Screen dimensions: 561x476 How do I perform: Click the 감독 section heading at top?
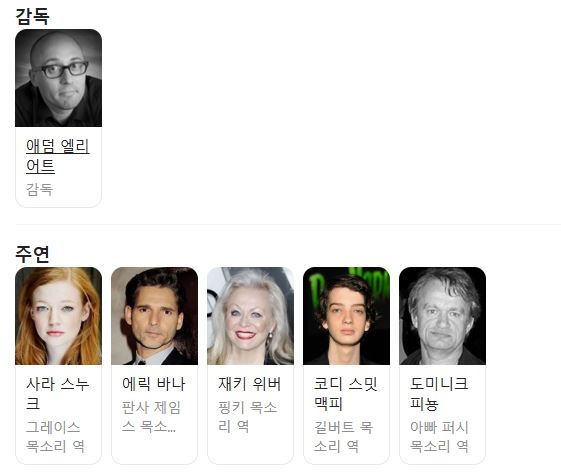tap(32, 16)
